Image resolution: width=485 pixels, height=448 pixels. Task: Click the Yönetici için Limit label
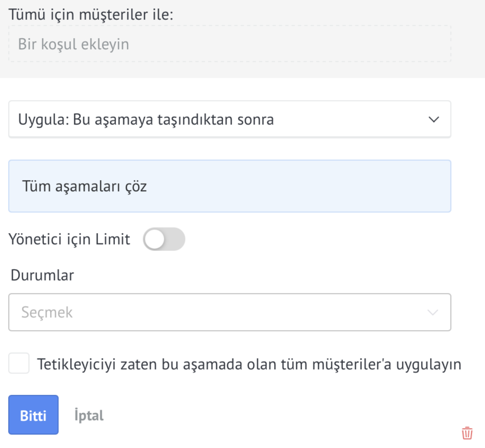69,239
